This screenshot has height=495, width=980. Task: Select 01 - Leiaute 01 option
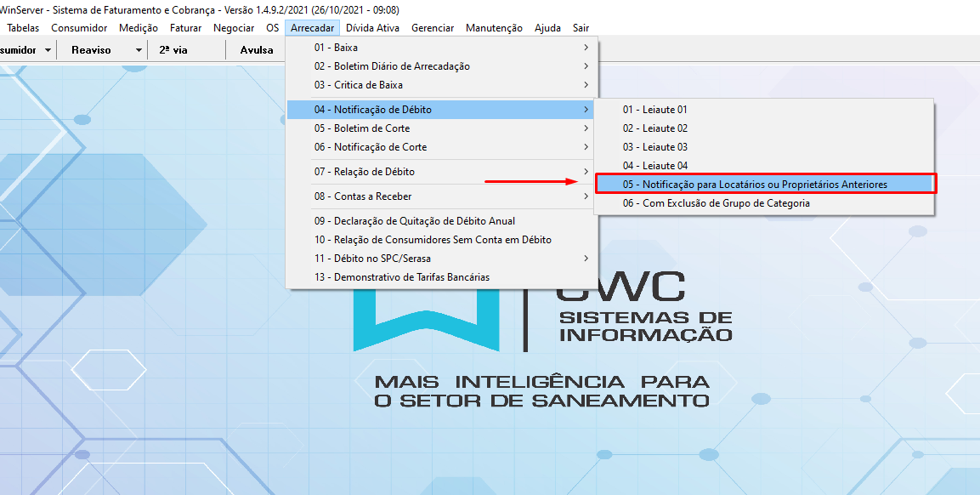pos(654,110)
